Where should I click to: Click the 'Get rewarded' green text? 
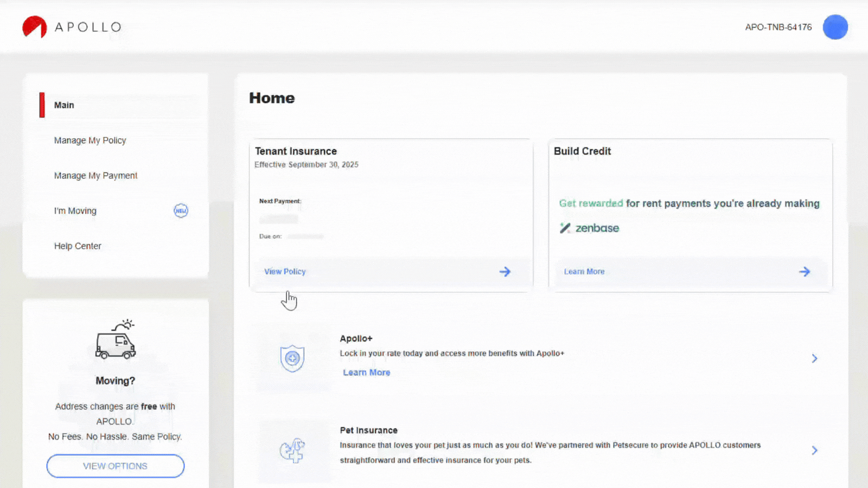tap(591, 203)
